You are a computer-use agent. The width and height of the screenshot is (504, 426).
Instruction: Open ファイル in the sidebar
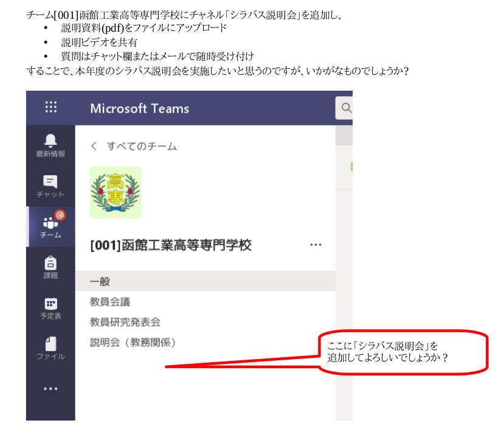tap(50, 349)
